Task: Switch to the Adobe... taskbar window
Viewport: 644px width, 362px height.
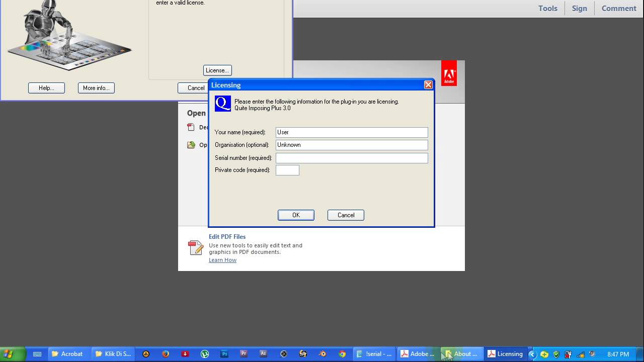Action: (418, 354)
